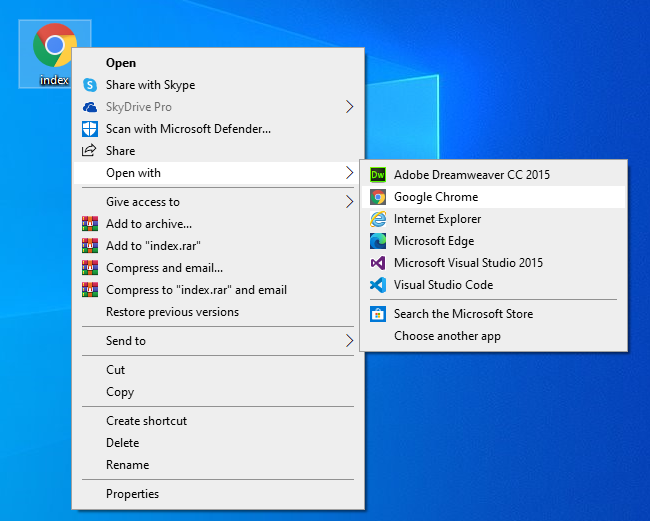The width and height of the screenshot is (650, 521).
Task: Choose Copy from the menu
Action: click(x=218, y=392)
